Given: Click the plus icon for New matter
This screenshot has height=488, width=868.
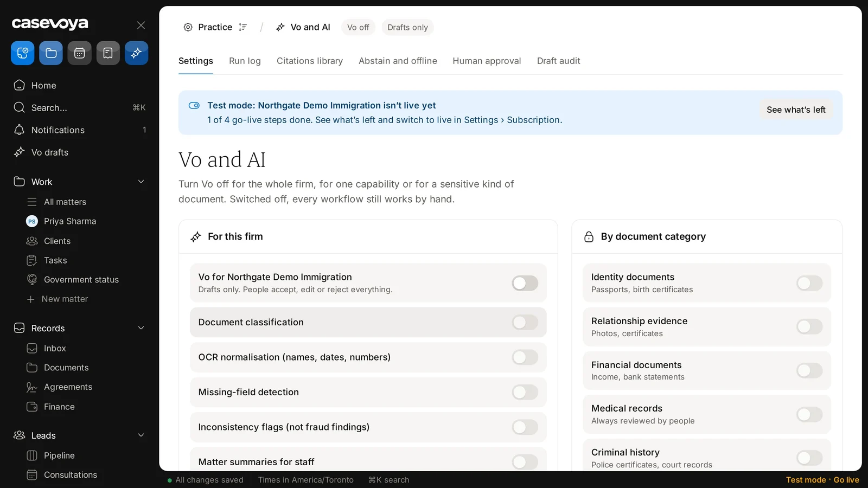Looking at the screenshot, I should [x=31, y=299].
